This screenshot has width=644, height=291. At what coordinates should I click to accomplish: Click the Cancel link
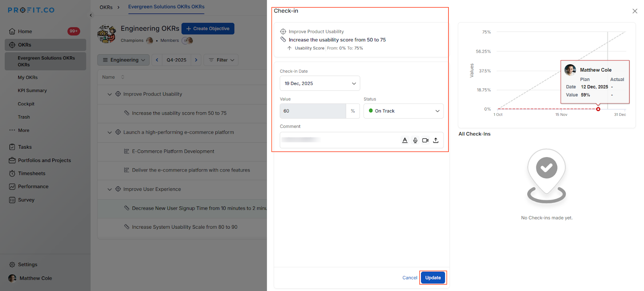[x=410, y=278]
